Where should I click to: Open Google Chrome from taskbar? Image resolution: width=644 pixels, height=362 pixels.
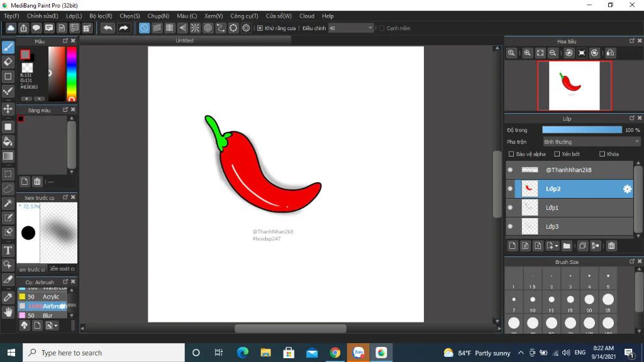[335, 353]
